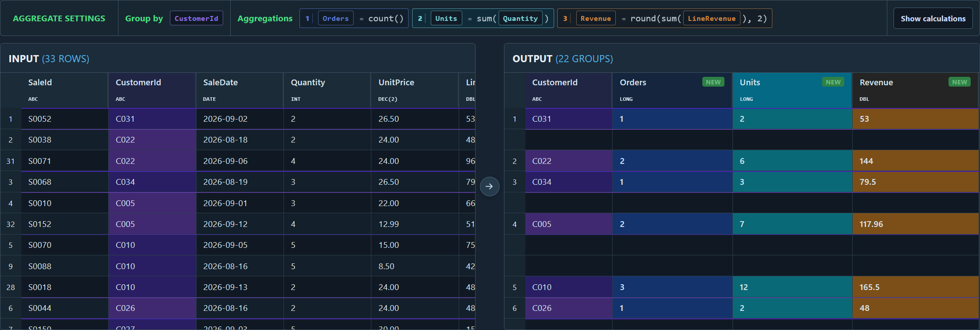980x330 pixels.
Task: Select the Quantity field chip inside sum()
Action: (x=520, y=19)
